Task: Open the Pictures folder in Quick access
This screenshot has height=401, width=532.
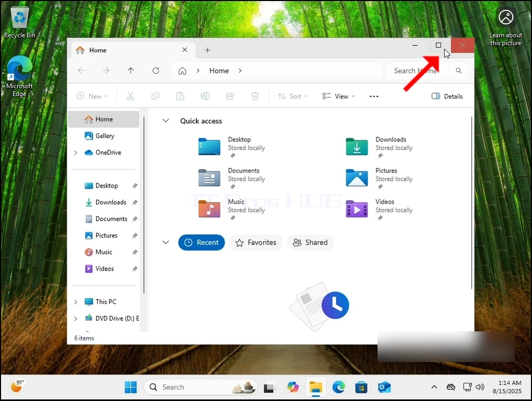Action: point(357,178)
